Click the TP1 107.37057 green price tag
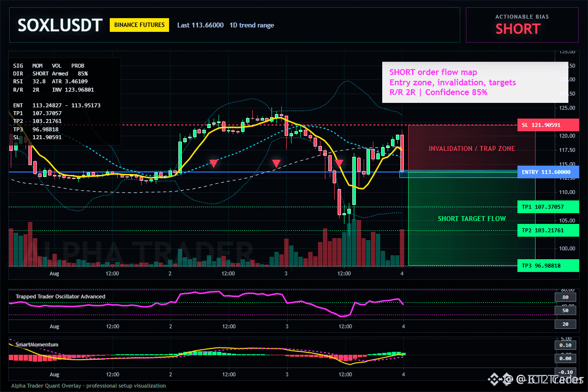The width and height of the screenshot is (588, 392). click(x=548, y=207)
